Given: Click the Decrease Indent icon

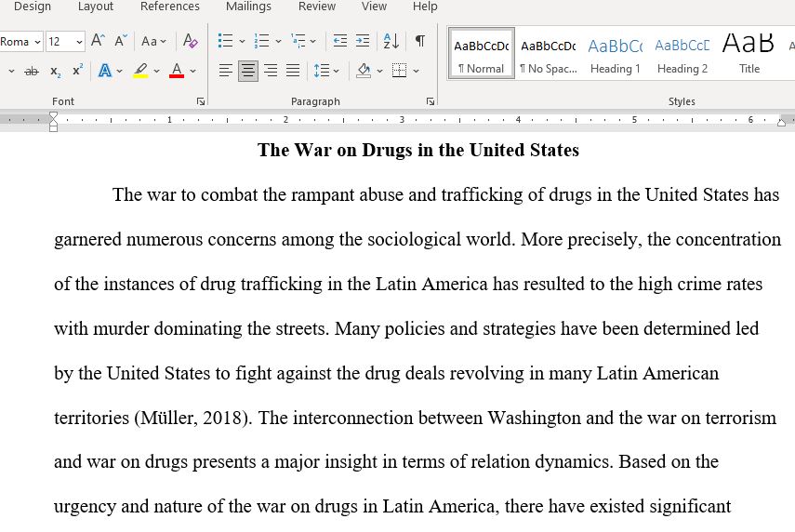Looking at the screenshot, I should [339, 41].
